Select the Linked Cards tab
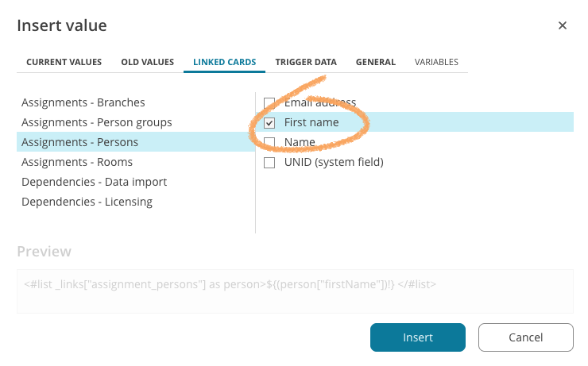 (224, 62)
